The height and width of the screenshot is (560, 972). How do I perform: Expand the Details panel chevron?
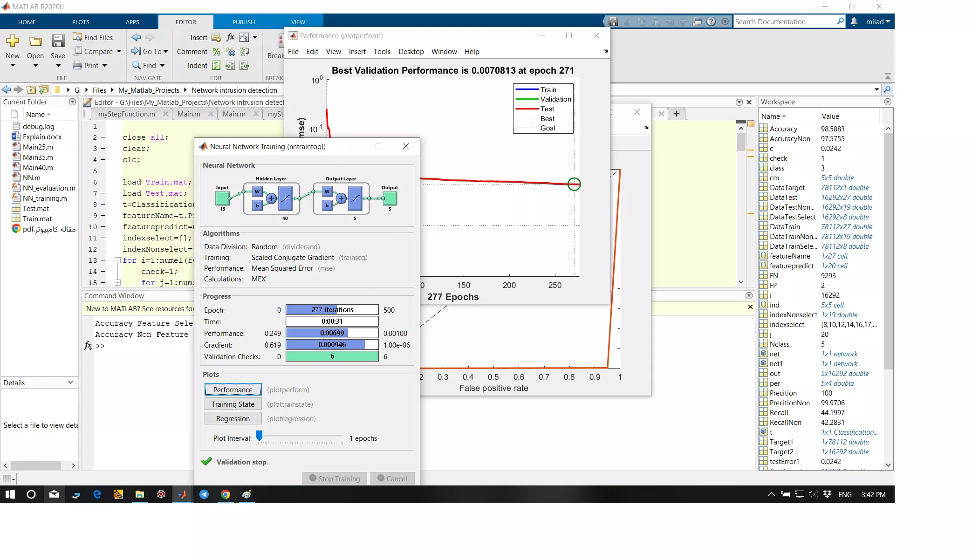[70, 382]
